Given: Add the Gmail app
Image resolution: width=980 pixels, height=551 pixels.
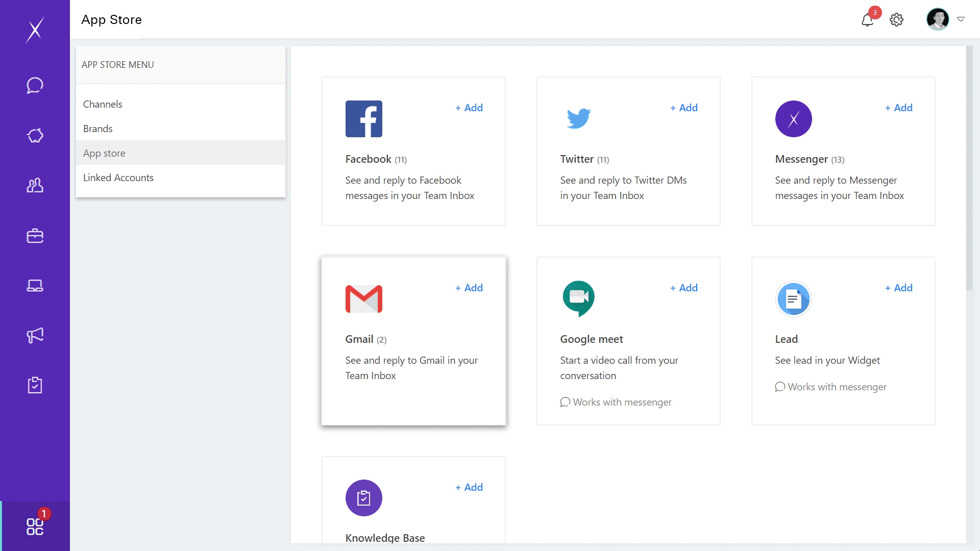Looking at the screenshot, I should 469,288.
